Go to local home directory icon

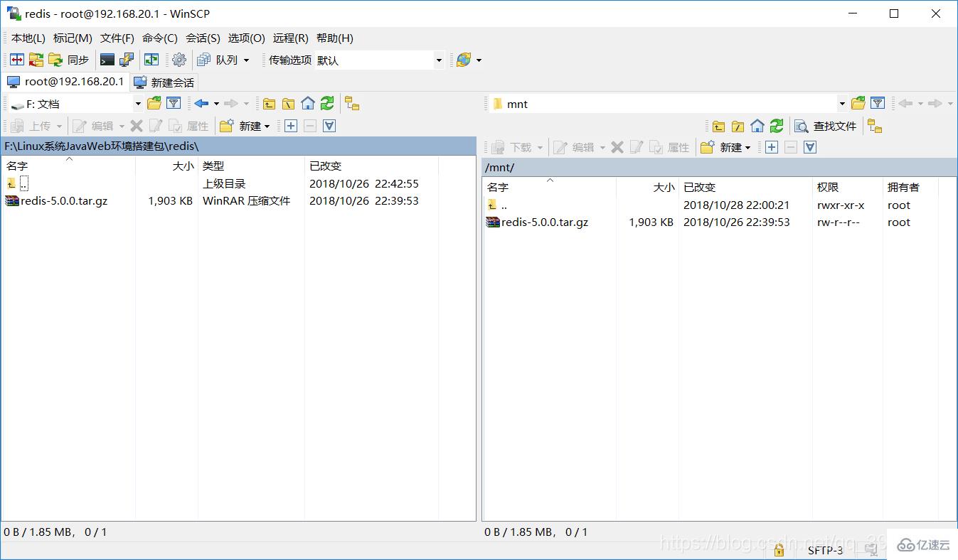click(x=308, y=104)
